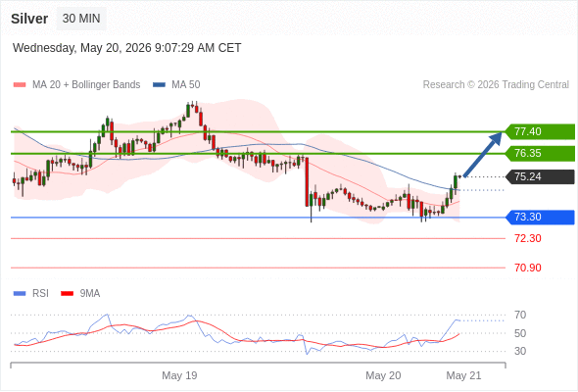Click the 75.24 current price tag
This screenshot has width=578, height=392.
pyautogui.click(x=540, y=177)
